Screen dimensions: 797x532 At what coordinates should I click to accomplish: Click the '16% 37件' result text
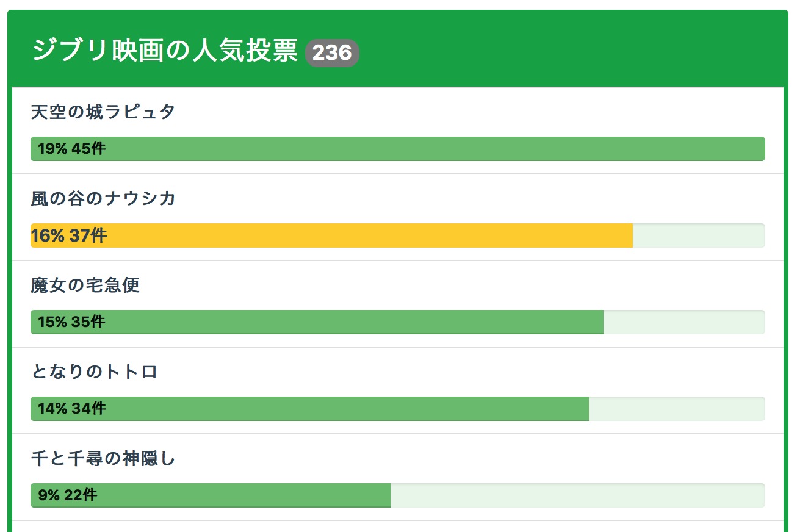(x=69, y=235)
